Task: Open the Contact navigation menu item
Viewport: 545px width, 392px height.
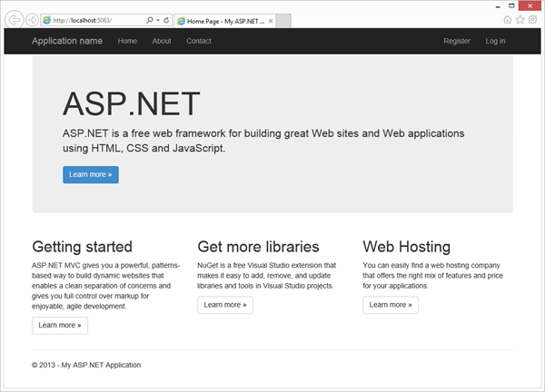Action: pyautogui.click(x=199, y=41)
